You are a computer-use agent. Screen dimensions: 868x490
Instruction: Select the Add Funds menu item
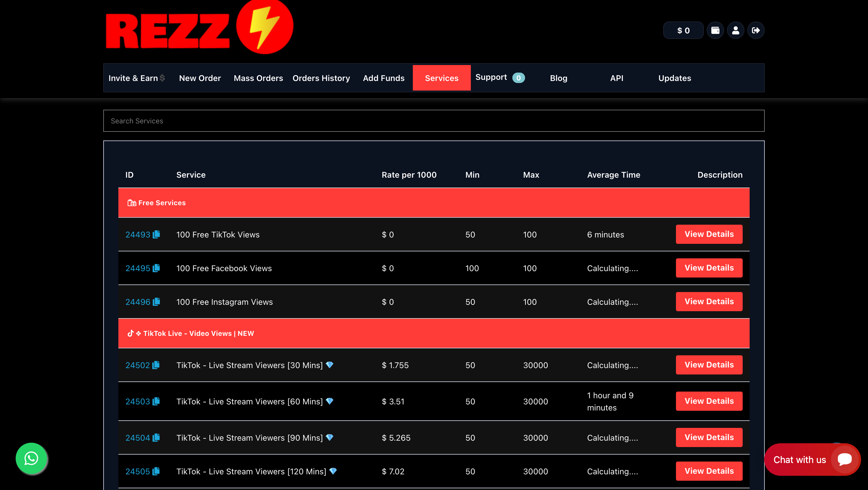[384, 78]
